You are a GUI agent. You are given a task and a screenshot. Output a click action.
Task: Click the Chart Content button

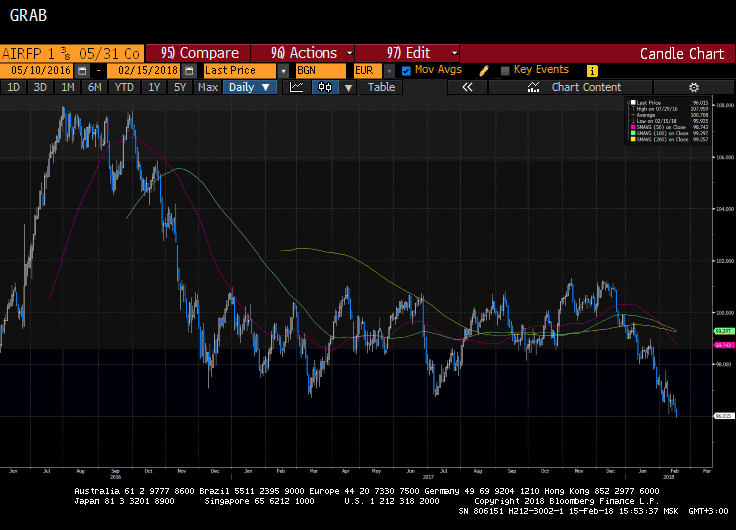[x=570, y=87]
